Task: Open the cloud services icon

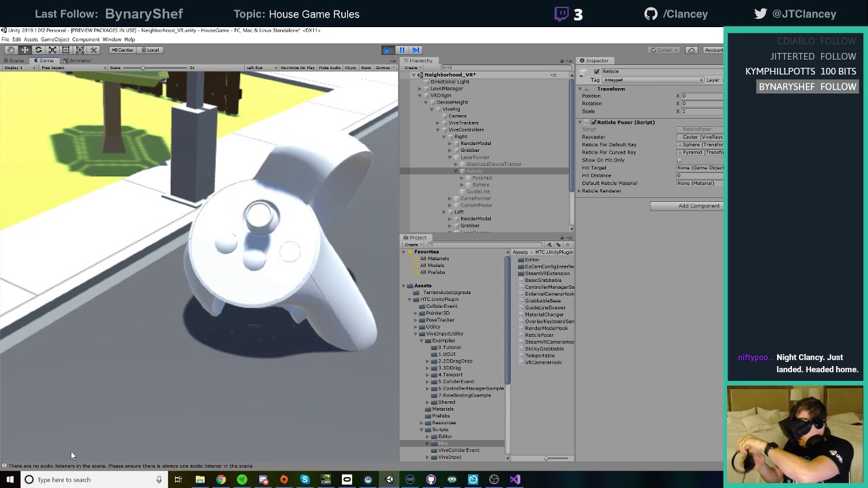Action: pos(691,50)
